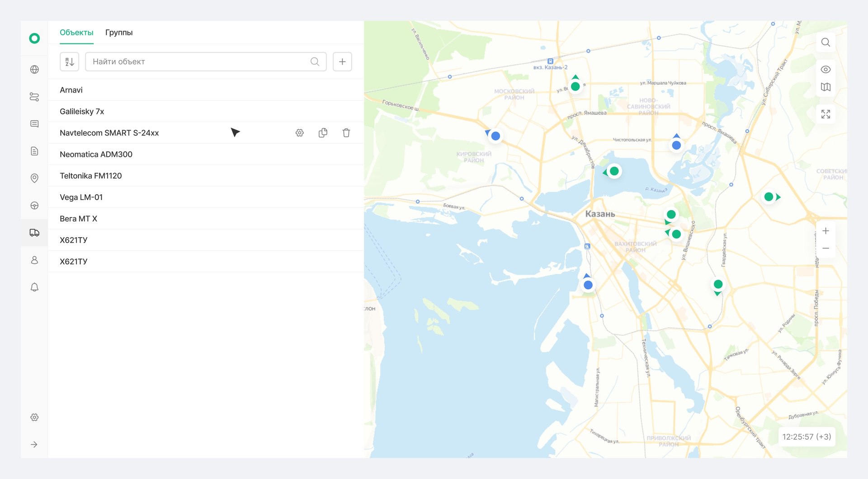The height and width of the screenshot is (479, 868).
Task: Click the green marker near Советский район
Action: 769,197
